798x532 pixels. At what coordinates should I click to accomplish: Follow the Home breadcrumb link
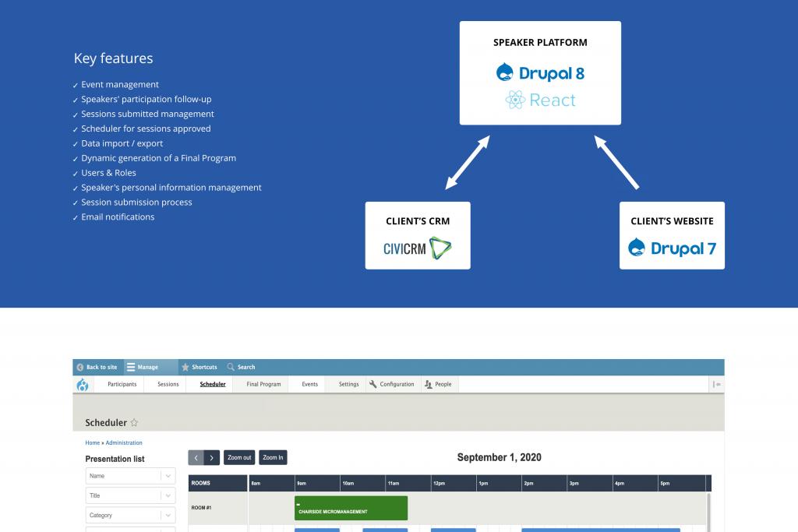coord(93,443)
